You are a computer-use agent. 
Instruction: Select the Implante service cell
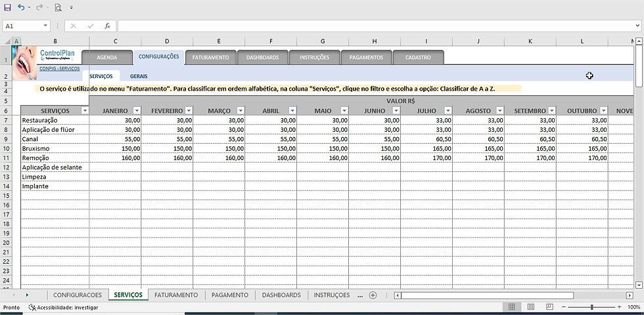[x=55, y=186]
